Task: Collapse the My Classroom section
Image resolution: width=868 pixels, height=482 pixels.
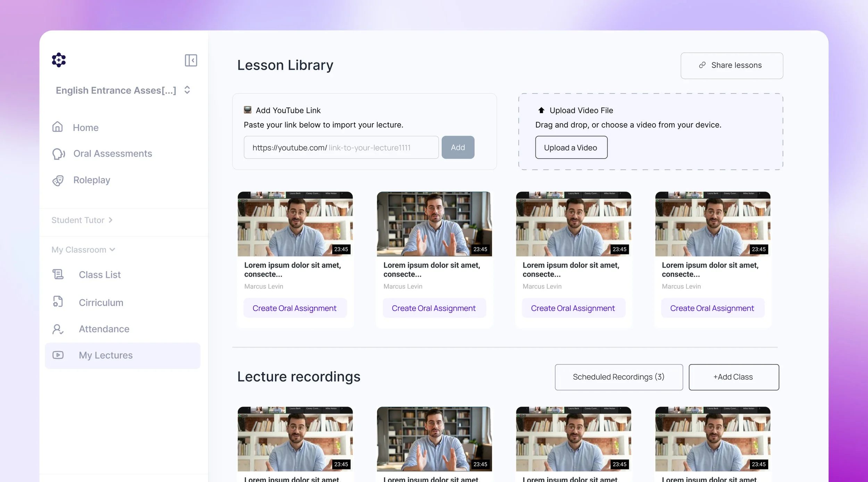Action: 83,250
